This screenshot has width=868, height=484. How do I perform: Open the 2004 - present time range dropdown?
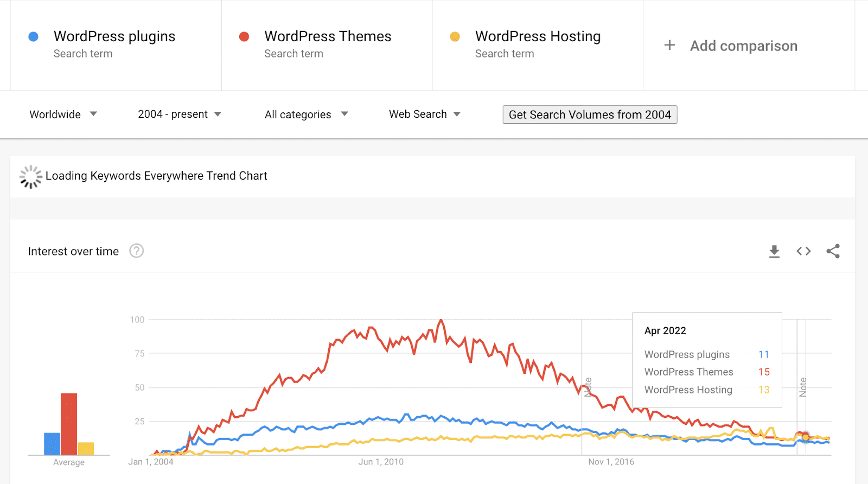click(179, 114)
